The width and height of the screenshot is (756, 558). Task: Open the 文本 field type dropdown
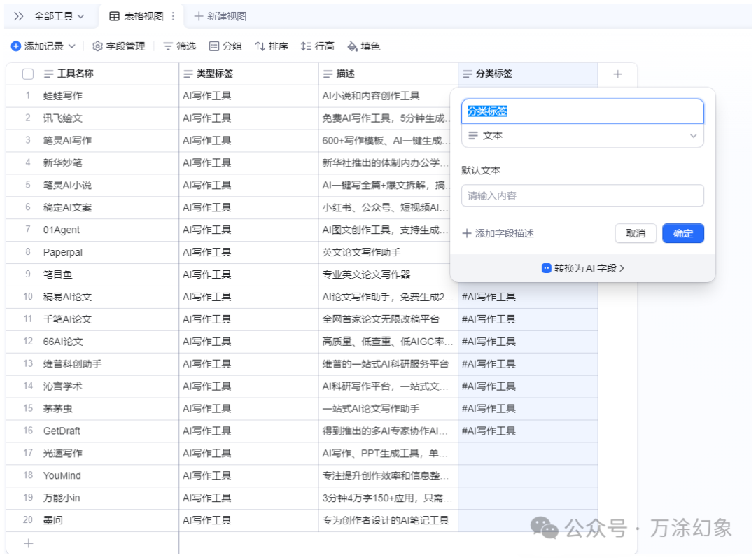click(582, 136)
